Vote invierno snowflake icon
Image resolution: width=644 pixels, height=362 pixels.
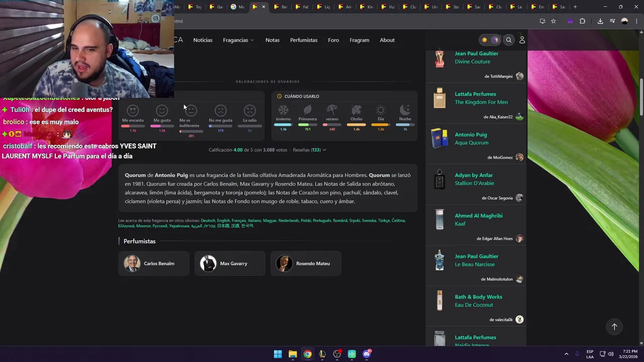(x=283, y=110)
